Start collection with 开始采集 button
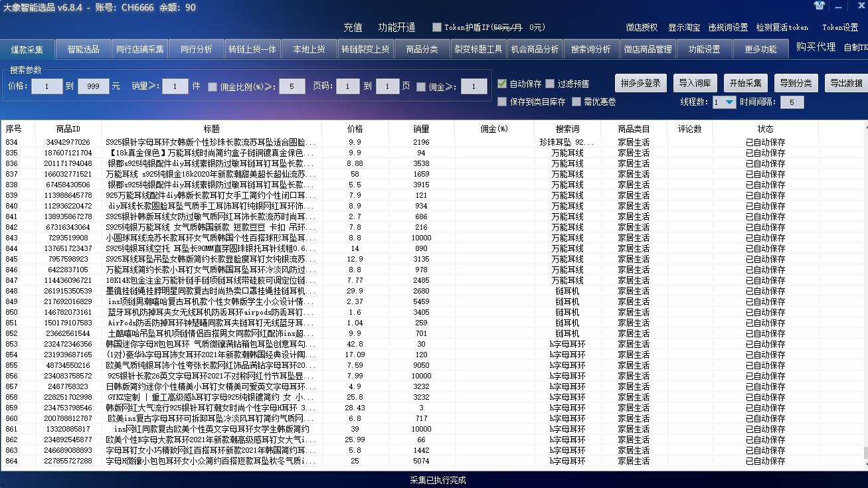This screenshot has height=488, width=868. point(746,83)
